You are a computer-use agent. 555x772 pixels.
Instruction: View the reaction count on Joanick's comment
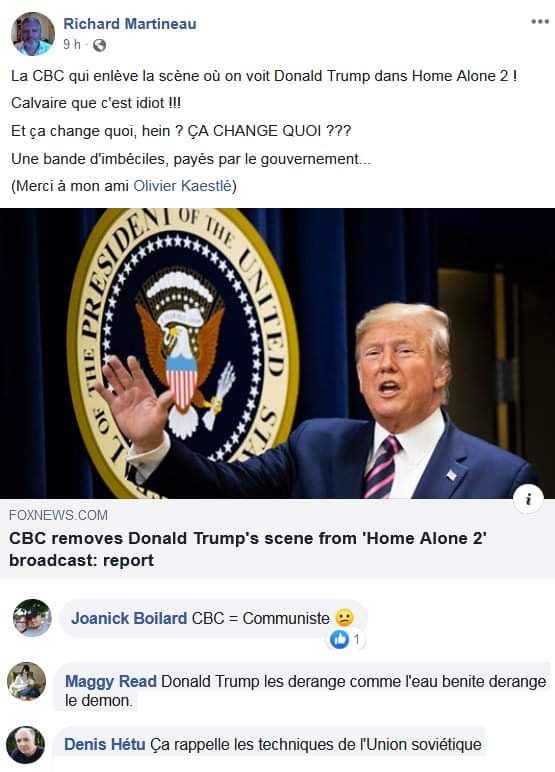pos(357,640)
